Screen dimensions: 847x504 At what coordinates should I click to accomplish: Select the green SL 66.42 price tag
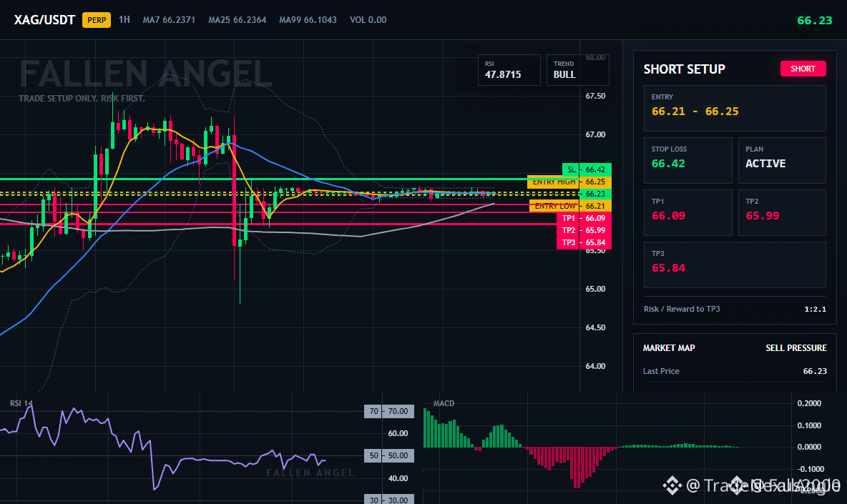pos(587,169)
